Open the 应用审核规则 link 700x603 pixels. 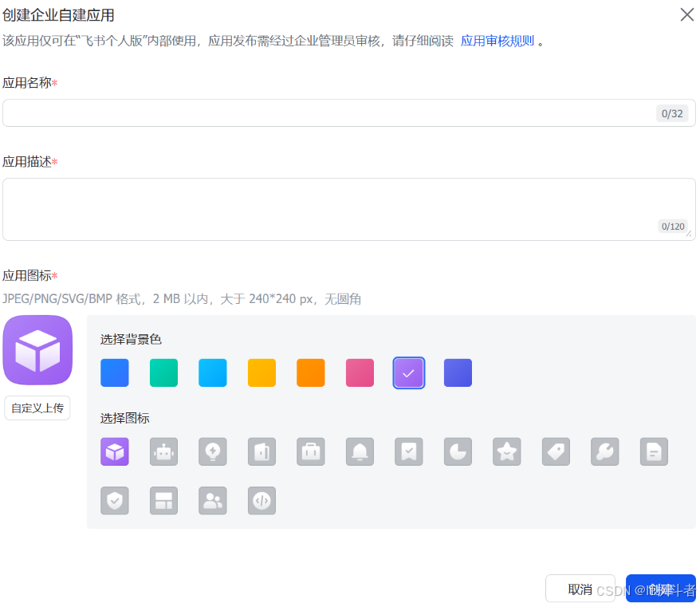[497, 41]
